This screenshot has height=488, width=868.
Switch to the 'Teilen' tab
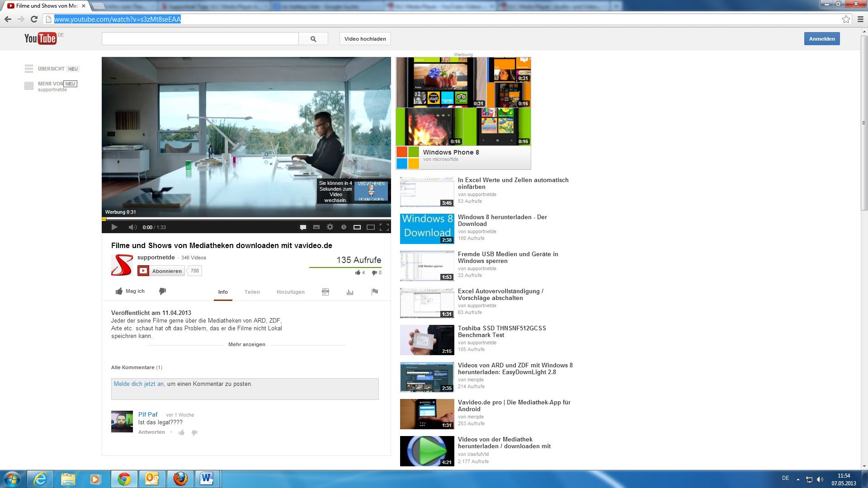[252, 292]
